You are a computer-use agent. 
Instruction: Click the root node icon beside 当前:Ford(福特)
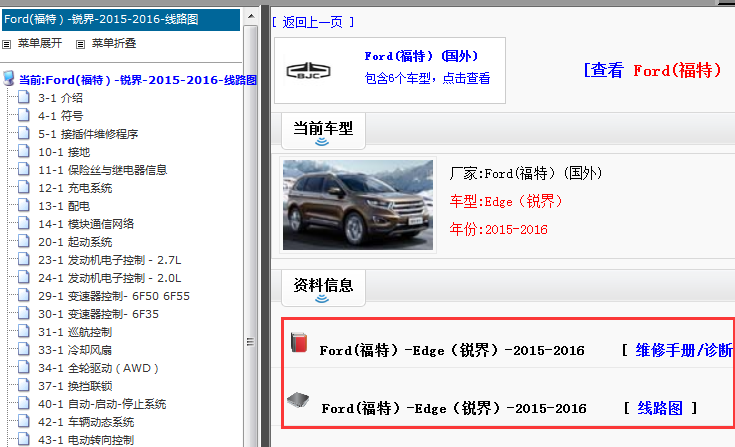click(x=8, y=78)
